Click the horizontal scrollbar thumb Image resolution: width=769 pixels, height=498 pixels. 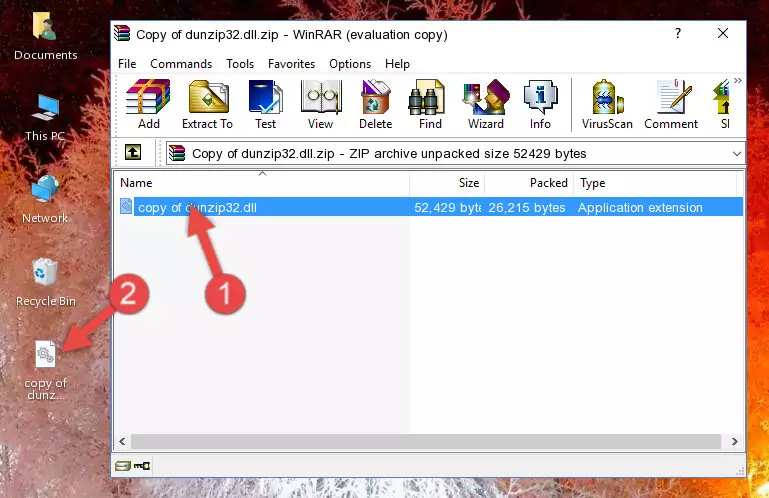point(426,442)
